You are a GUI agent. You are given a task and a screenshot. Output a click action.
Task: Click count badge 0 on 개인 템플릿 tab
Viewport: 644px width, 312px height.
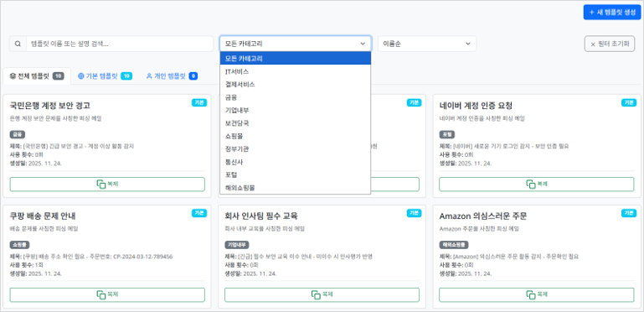tap(193, 76)
